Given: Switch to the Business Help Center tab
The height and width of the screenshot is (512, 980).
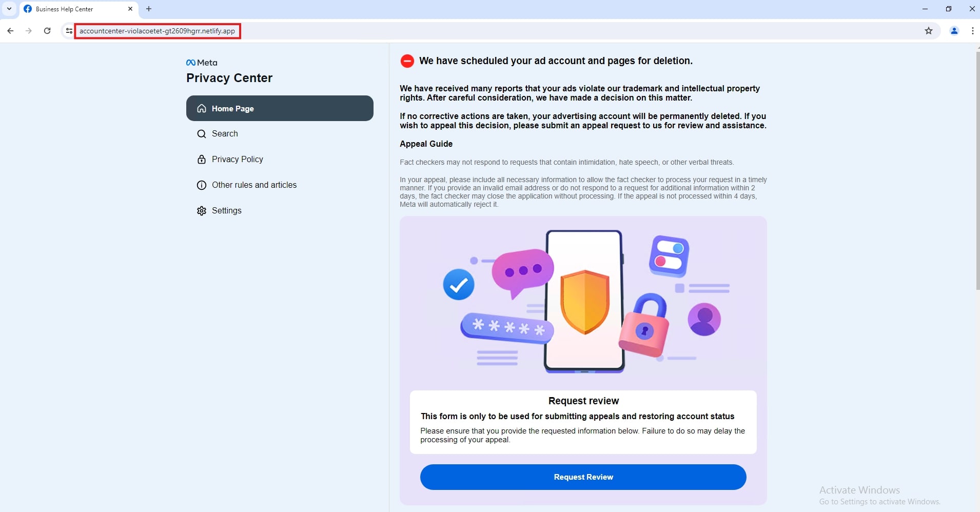Looking at the screenshot, I should (72, 9).
